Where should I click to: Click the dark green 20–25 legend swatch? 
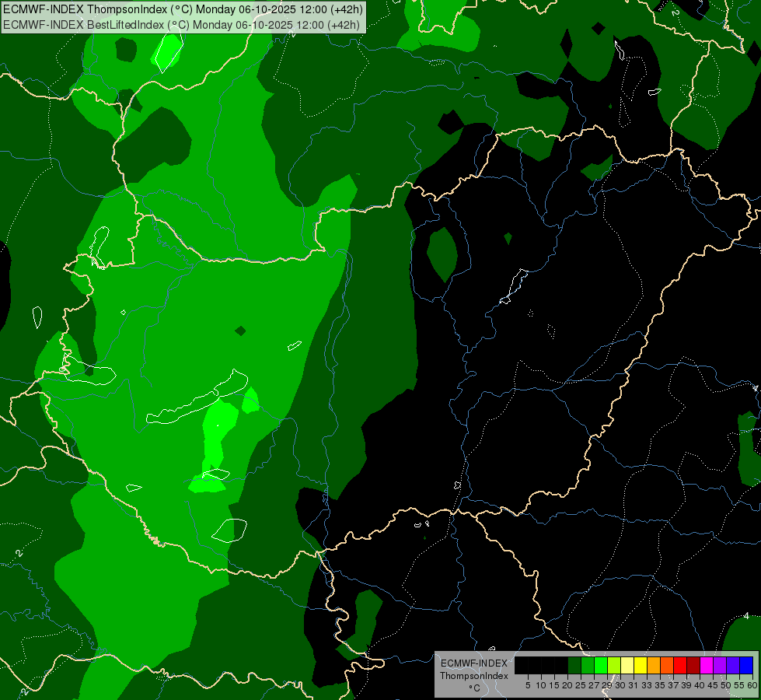point(574,665)
